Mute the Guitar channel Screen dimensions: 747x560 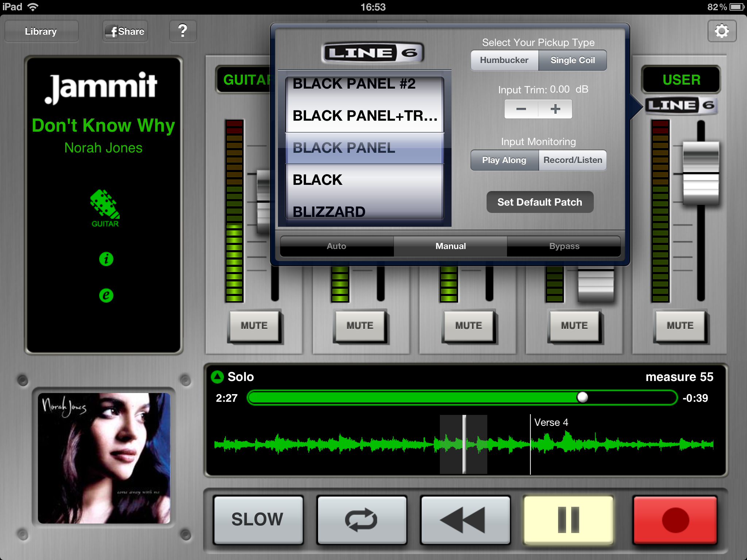[x=254, y=326]
